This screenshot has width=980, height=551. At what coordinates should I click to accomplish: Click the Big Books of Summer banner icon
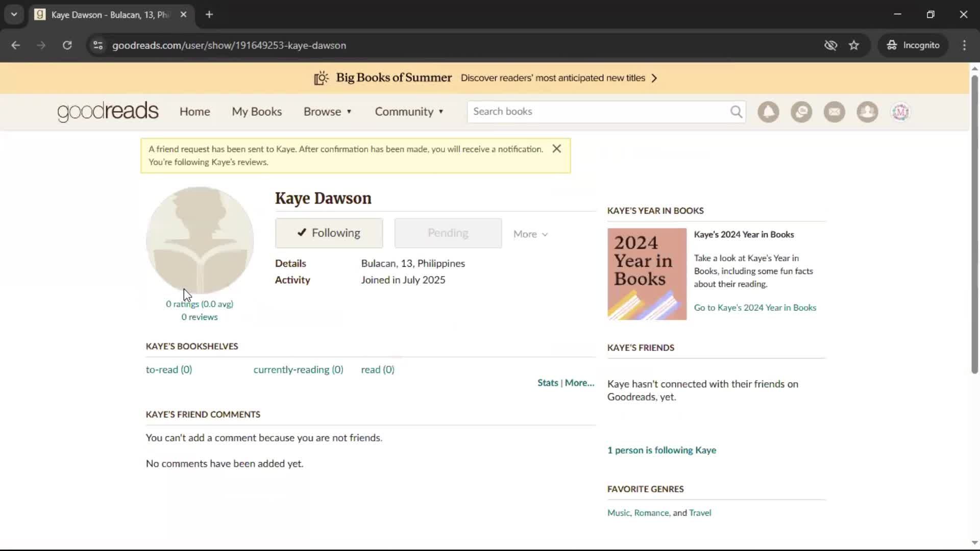(321, 78)
